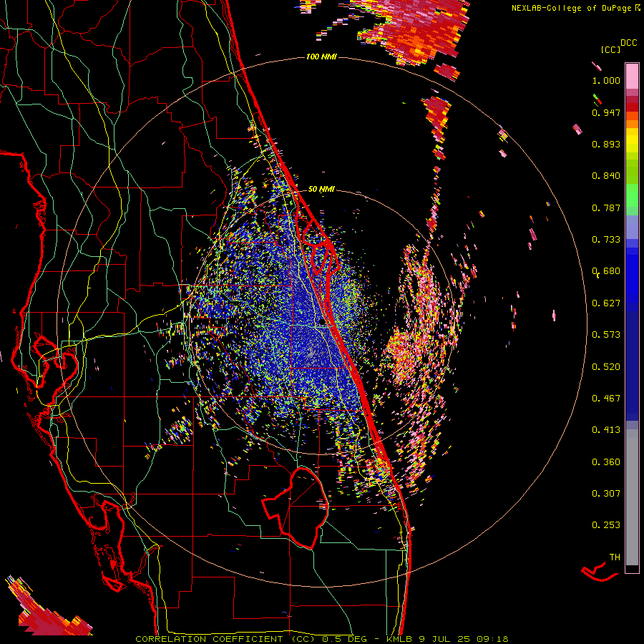Click the [CC] units label
This screenshot has height=644, width=644.
(x=611, y=49)
